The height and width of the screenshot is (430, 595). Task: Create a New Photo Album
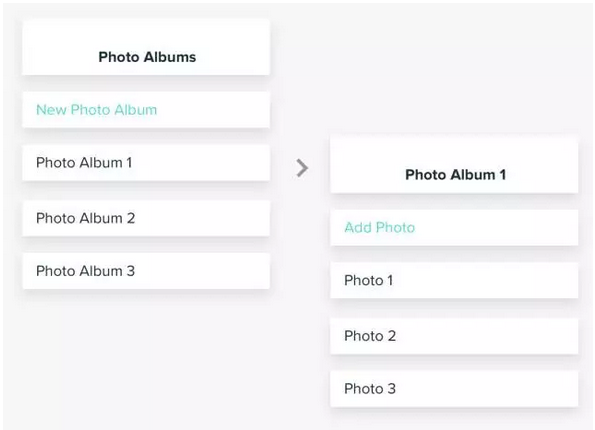[146, 110]
